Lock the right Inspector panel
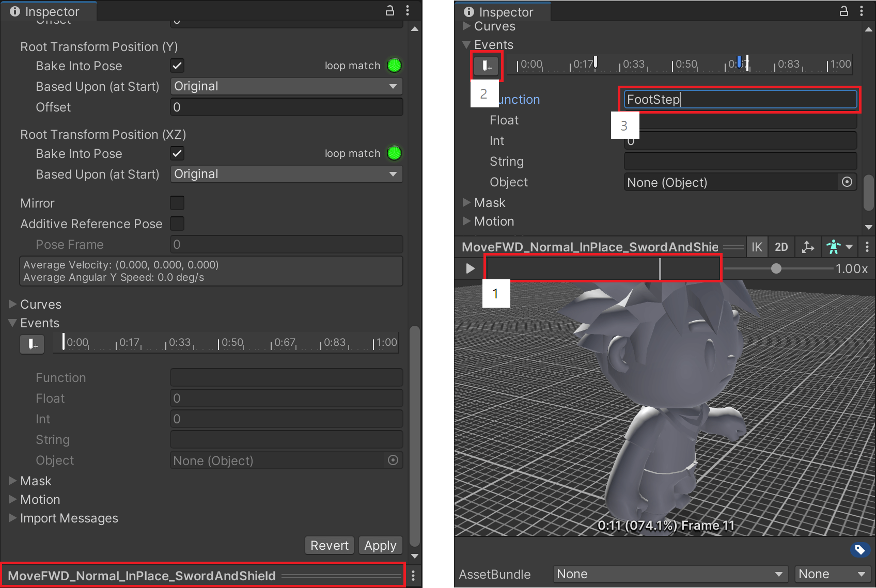Viewport: 876px width, 588px height. 844,11
